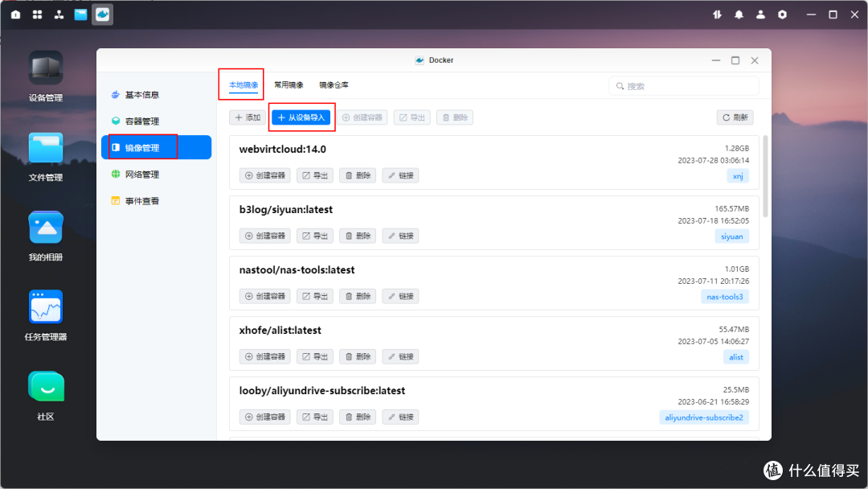Click 链接 for webvirtcloud:14.0
The width and height of the screenshot is (868, 489).
[400, 175]
